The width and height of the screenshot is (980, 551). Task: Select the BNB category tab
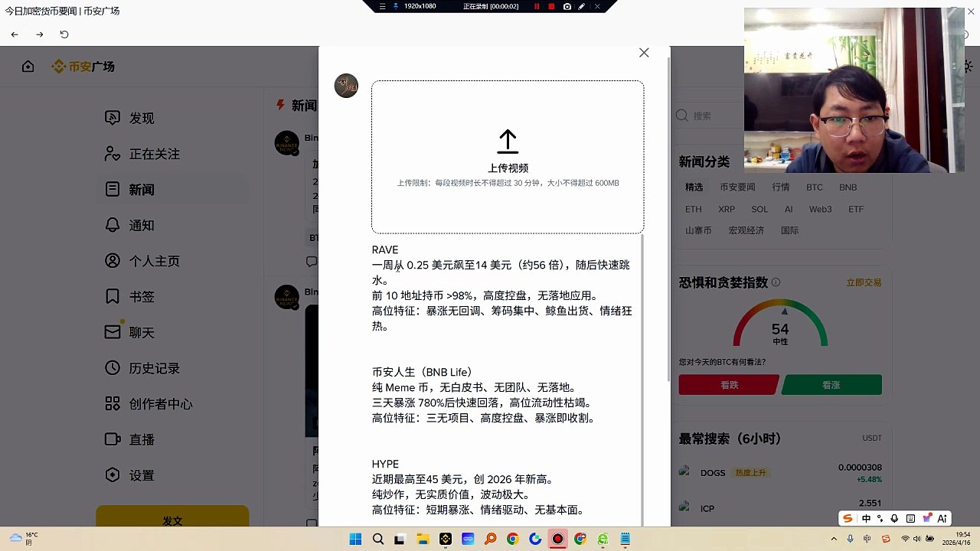(848, 187)
